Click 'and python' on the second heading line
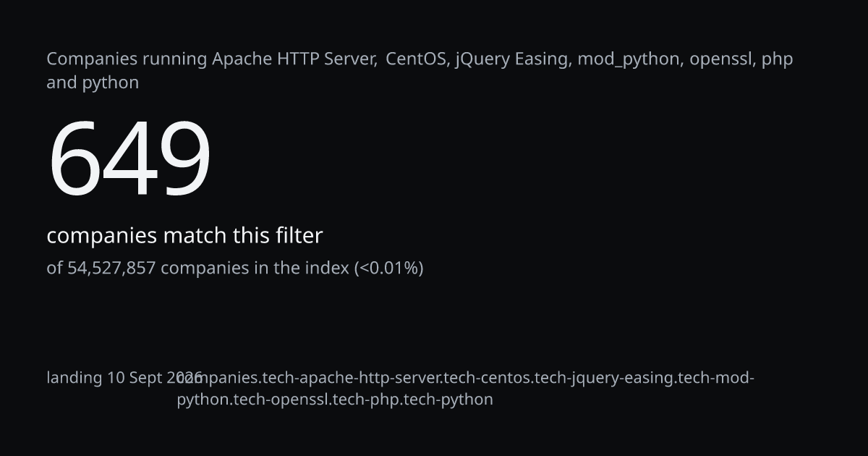Image resolution: width=868 pixels, height=456 pixels. (x=93, y=83)
